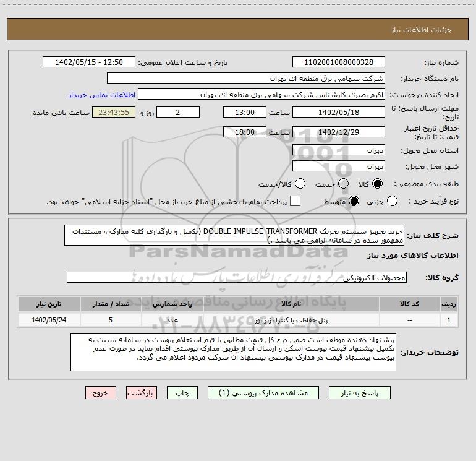Image resolution: width=476 pixels, height=461 pixels.
Task: Click the need date cell 1402/05/24
Action: click(49, 320)
